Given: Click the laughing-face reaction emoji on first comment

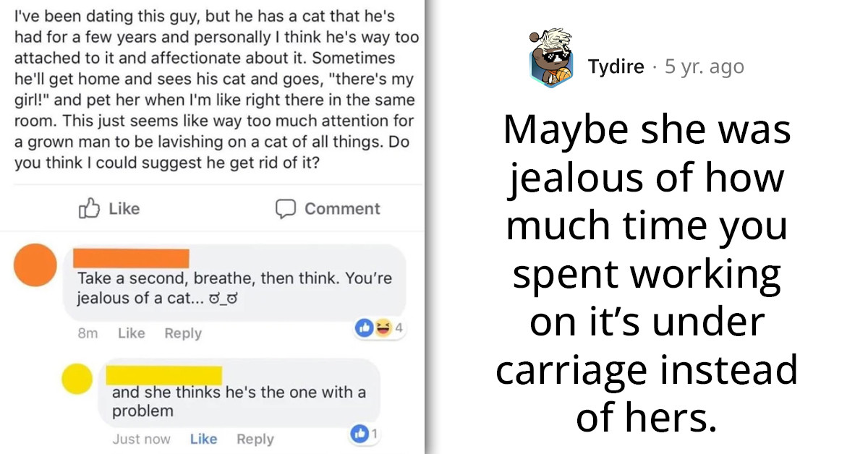Looking at the screenshot, I should (383, 327).
